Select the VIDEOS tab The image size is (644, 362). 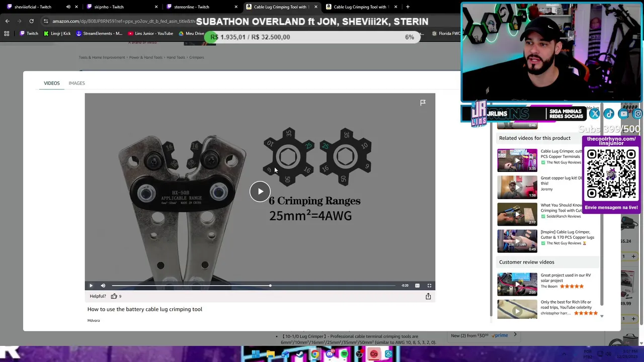point(51,83)
